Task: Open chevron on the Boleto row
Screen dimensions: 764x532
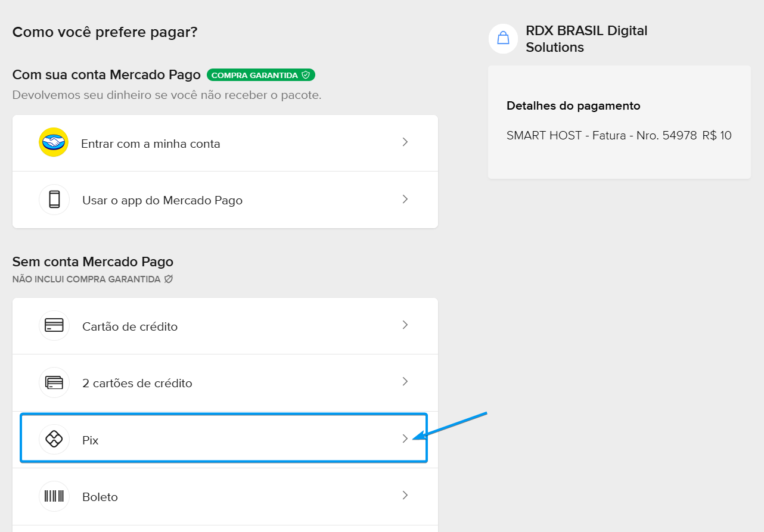Action: click(405, 495)
